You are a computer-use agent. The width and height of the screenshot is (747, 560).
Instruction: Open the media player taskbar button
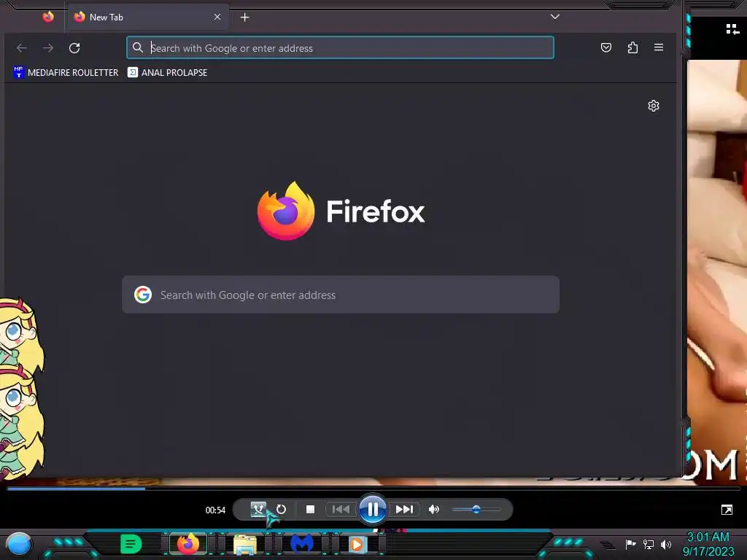[357, 544]
